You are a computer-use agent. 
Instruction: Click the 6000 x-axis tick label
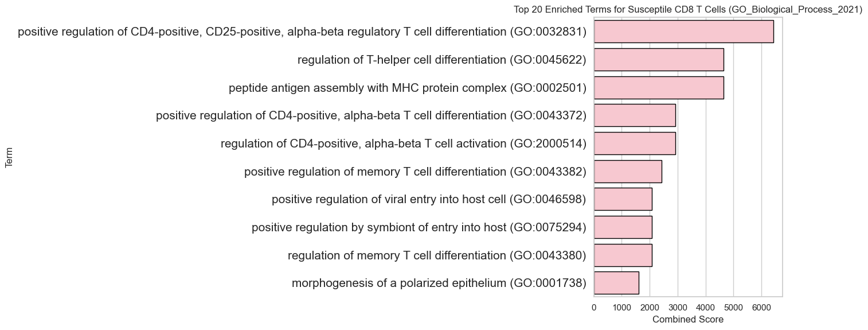761,308
